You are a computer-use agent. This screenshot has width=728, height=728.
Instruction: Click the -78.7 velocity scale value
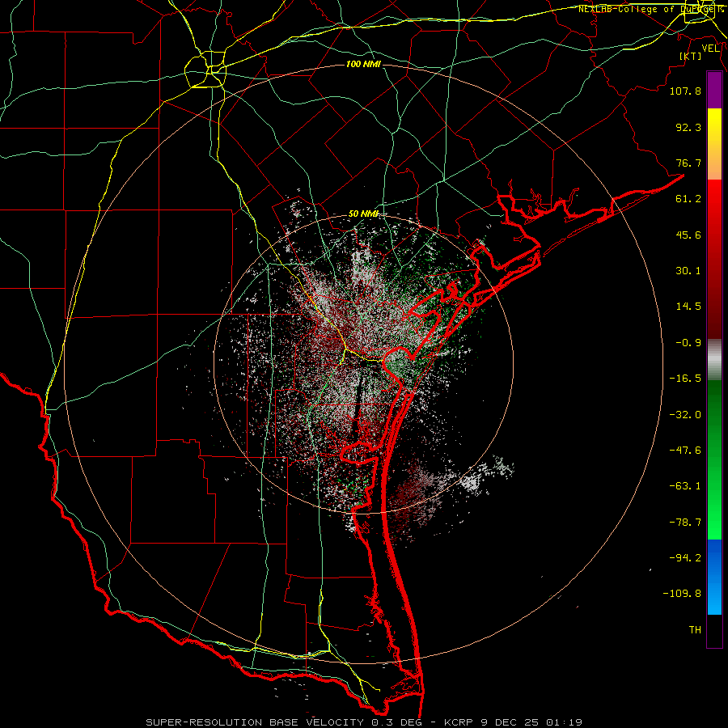click(685, 523)
